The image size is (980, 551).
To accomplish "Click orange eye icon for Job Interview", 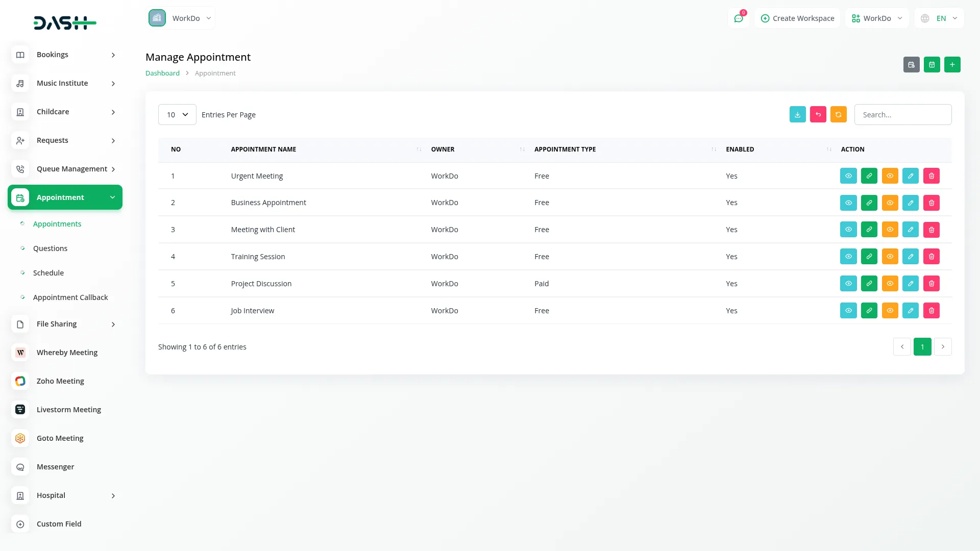I will coord(890,311).
